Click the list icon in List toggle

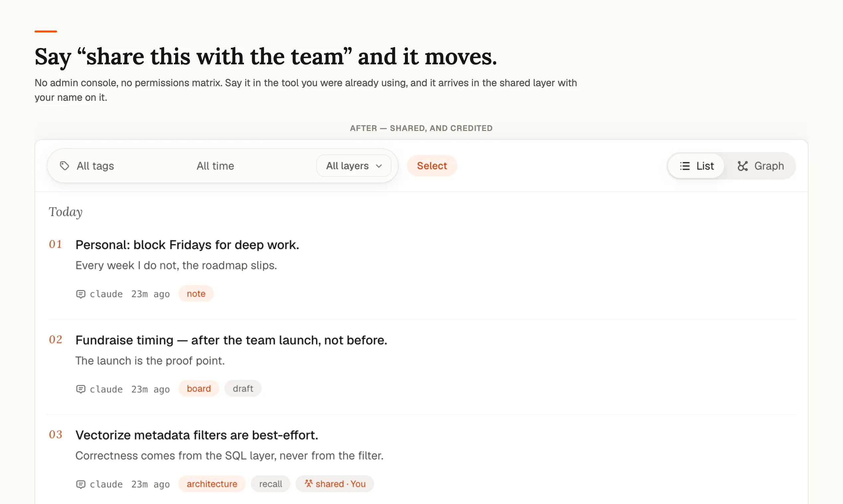click(x=685, y=166)
